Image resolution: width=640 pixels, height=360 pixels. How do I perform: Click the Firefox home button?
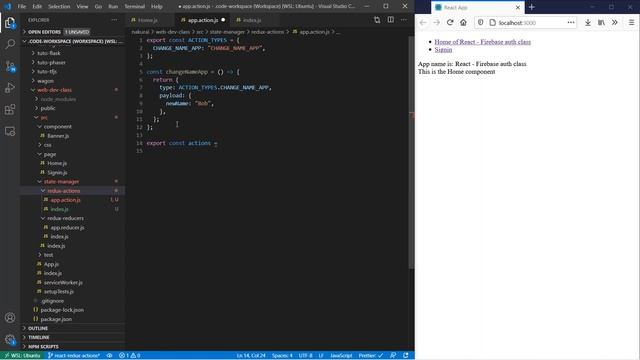click(x=463, y=23)
